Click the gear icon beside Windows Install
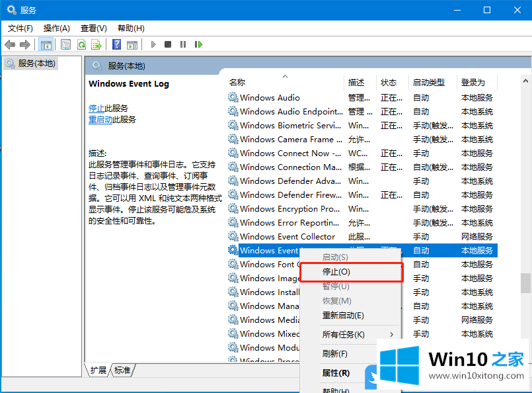Screen dimensions: 532x393 tap(233, 292)
